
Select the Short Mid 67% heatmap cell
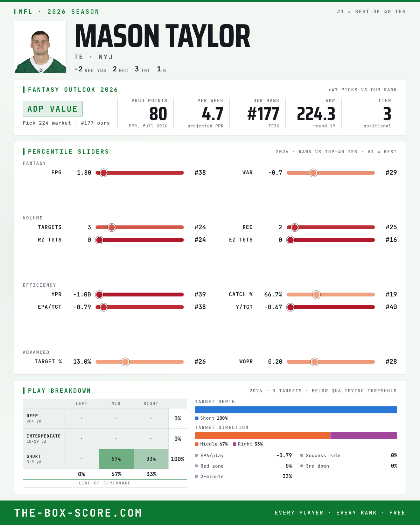coord(116,459)
